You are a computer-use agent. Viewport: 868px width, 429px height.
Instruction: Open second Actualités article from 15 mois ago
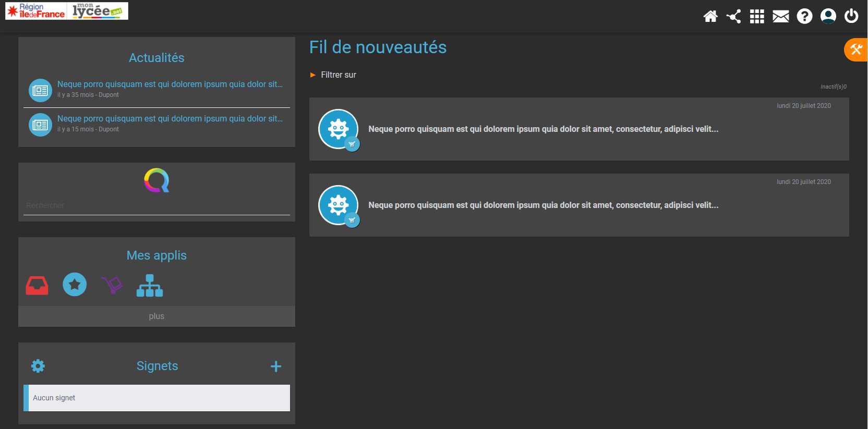click(x=170, y=118)
